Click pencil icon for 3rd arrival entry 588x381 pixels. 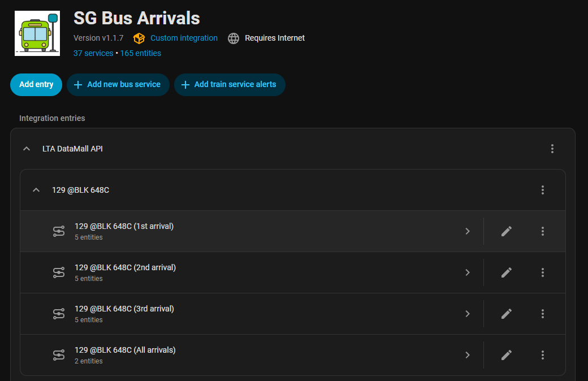tap(507, 314)
